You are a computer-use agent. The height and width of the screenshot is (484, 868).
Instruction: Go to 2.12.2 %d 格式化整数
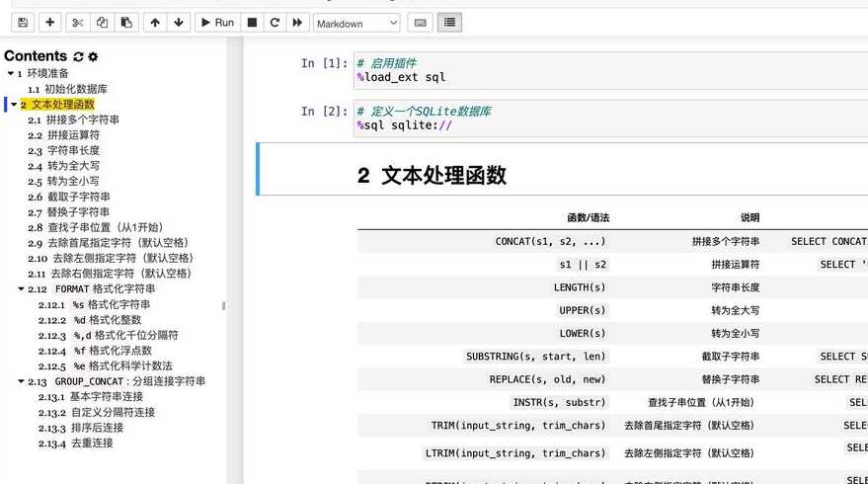click(90, 319)
